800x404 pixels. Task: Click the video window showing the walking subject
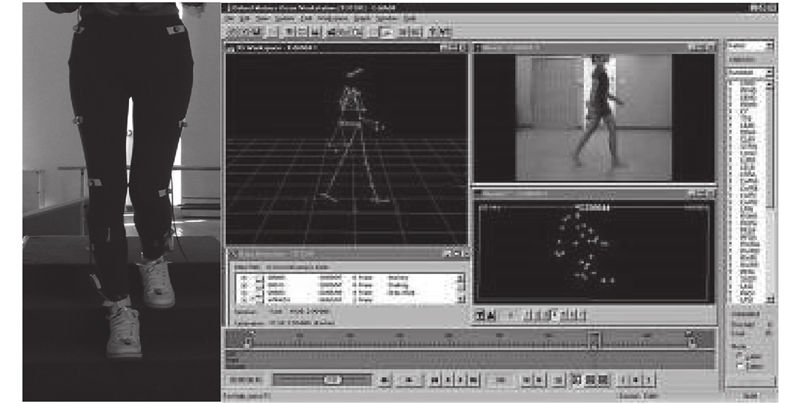pyautogui.click(x=594, y=117)
